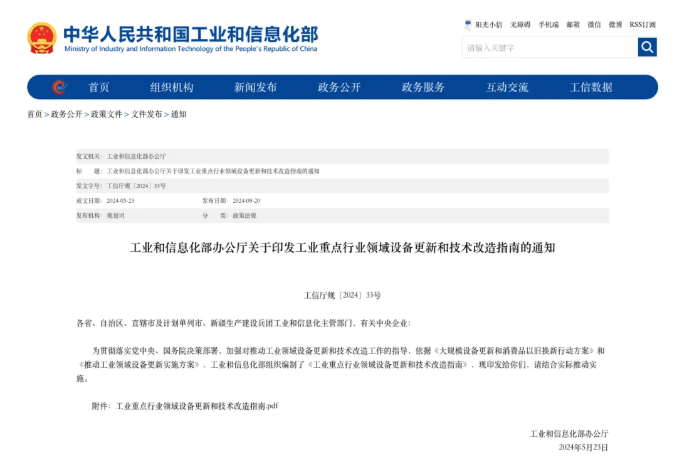Click the 阳光小信 robot mascot icon
Viewport: 681px width, 475px height.
pyautogui.click(x=468, y=24)
